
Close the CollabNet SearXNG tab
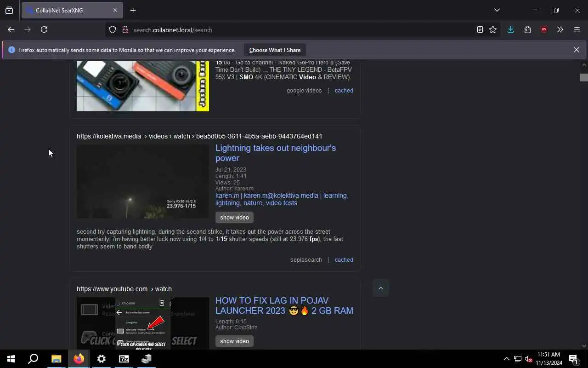pyautogui.click(x=115, y=10)
